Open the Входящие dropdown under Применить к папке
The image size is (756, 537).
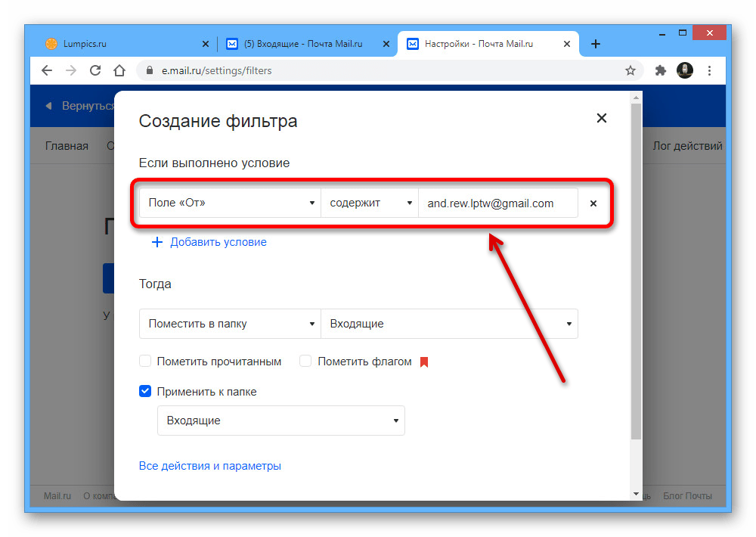[281, 421]
